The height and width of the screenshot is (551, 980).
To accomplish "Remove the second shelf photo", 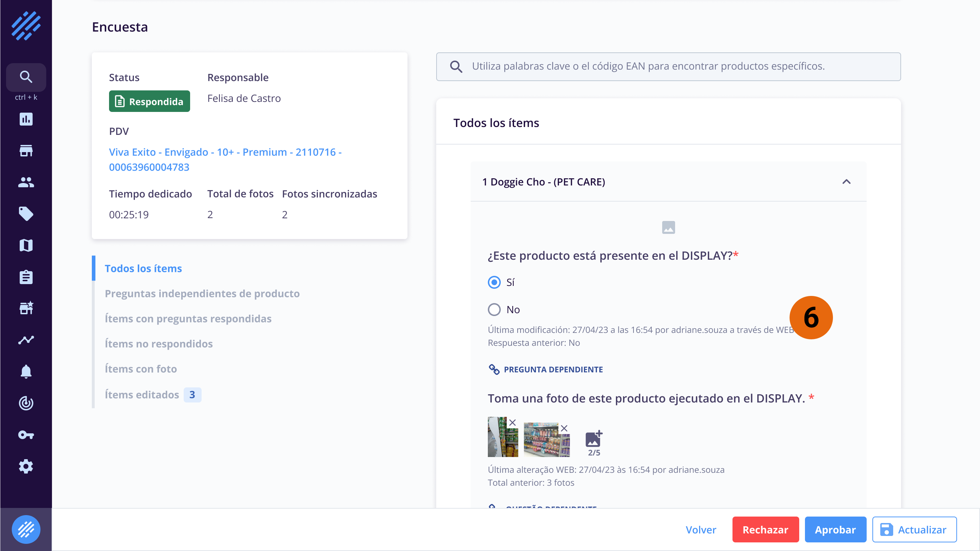I will click(564, 428).
